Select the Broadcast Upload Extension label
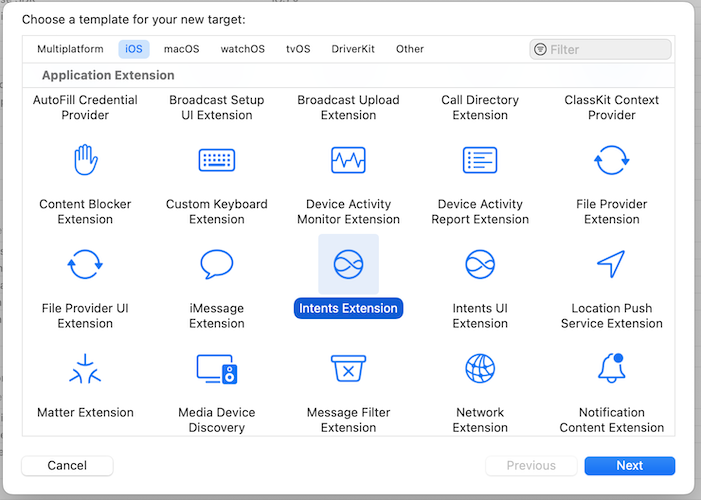 [348, 107]
